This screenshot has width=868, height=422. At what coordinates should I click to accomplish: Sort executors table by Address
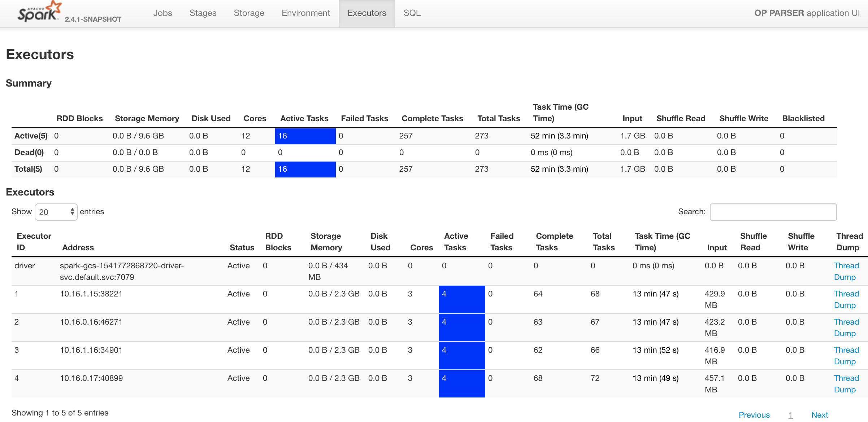pyautogui.click(x=78, y=247)
